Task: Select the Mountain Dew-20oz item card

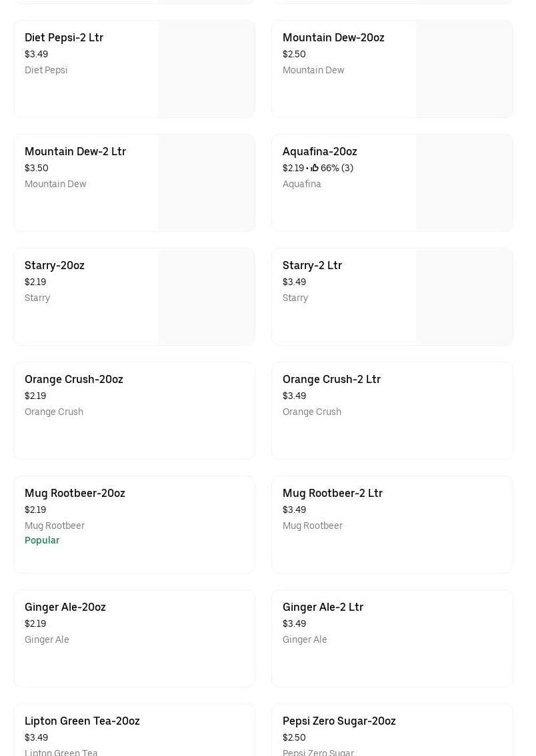Action: coord(333,38)
